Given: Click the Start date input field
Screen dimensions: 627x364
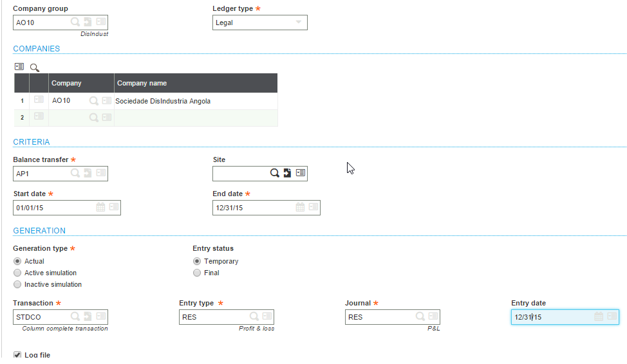Looking at the screenshot, I should 54,208.
